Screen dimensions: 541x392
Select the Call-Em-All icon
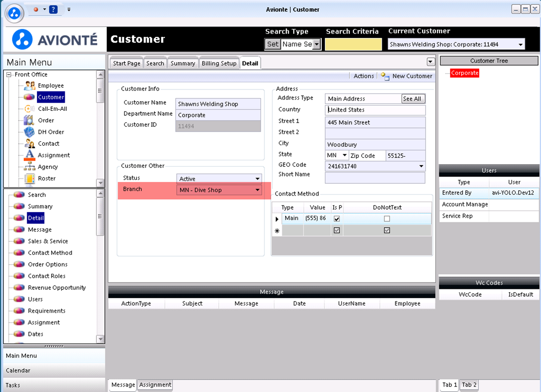30,108
